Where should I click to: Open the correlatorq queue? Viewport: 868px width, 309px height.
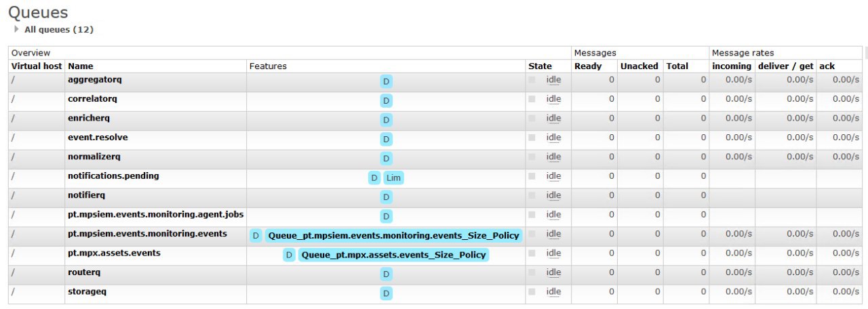pyautogui.click(x=92, y=99)
